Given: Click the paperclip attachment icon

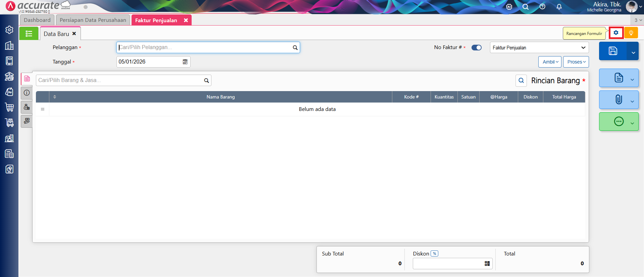Looking at the screenshot, I should [x=618, y=100].
